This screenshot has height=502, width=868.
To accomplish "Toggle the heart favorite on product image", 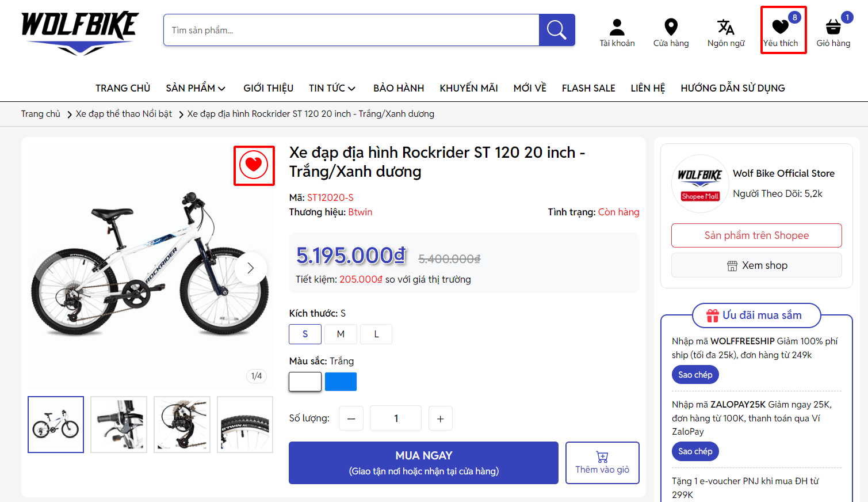I will (x=254, y=166).
